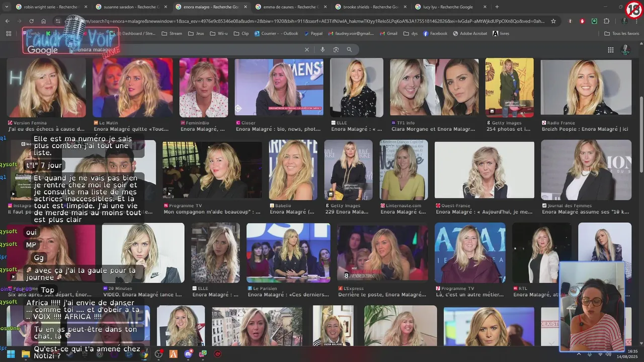Open the Babelio image result
This screenshot has width=644, height=362.
[x=293, y=170]
